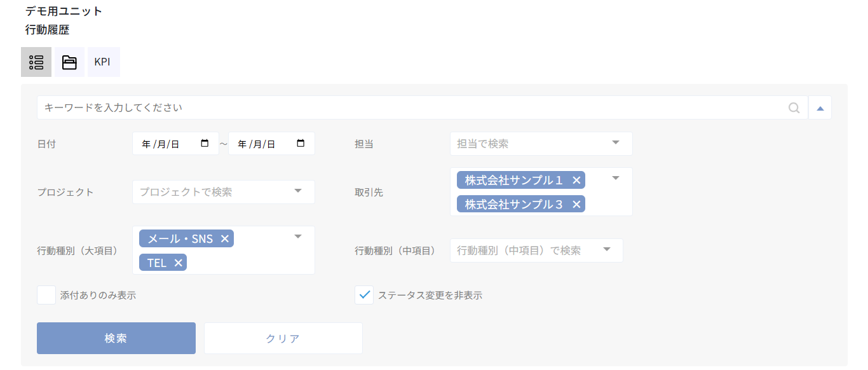This screenshot has height=370, width=868.
Task: Remove the 株式会社サンプル１ tag
Action: pyautogui.click(x=576, y=180)
